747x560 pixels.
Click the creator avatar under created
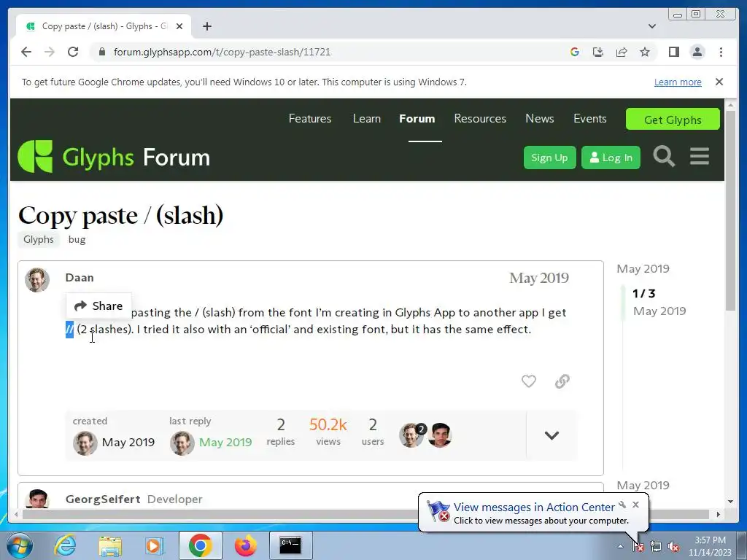85,443
